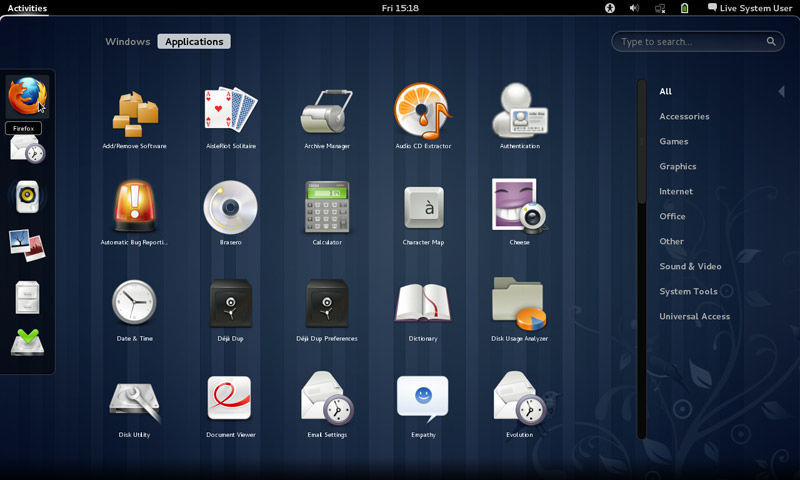Select the Applications tab
This screenshot has width=800, height=480.
point(194,42)
